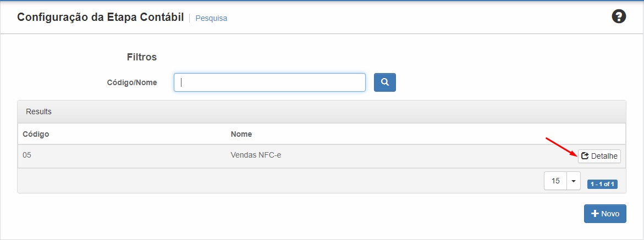Click the 1 - 1 of 1 badge
The height and width of the screenshot is (240, 644).
(x=602, y=185)
